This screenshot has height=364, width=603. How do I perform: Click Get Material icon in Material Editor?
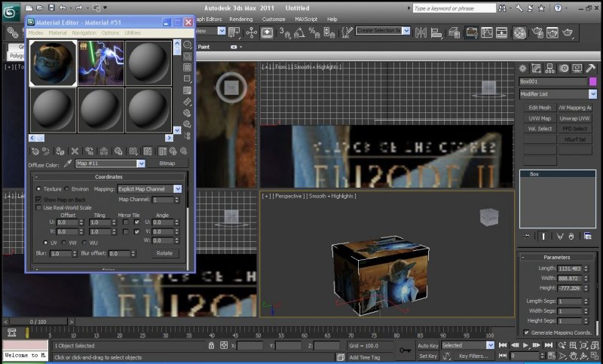point(35,151)
